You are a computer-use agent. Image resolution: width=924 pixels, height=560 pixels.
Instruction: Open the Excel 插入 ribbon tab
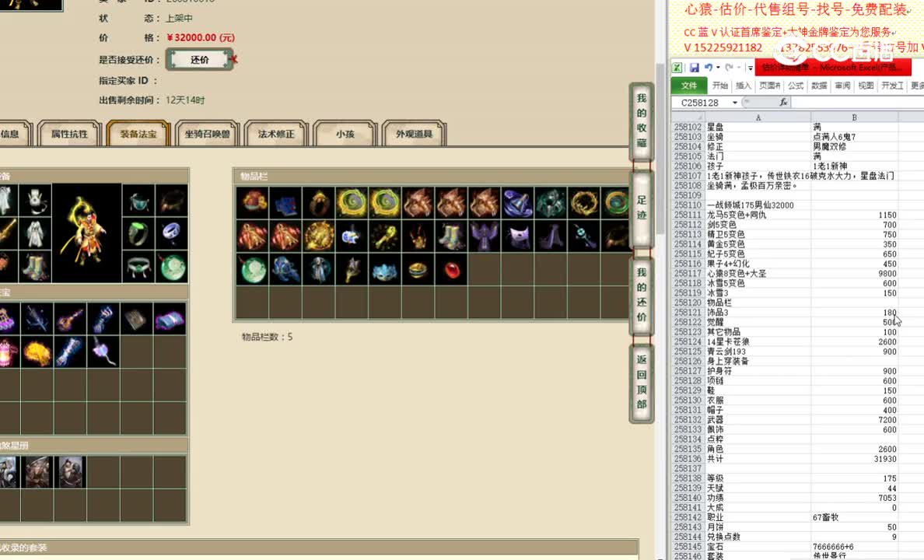(744, 86)
